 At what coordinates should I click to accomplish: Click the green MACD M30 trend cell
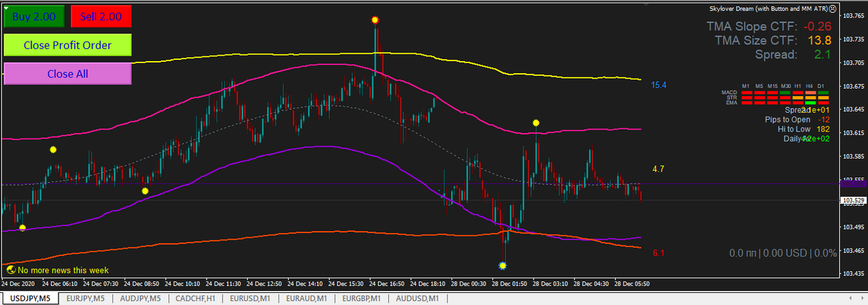pyautogui.click(x=785, y=93)
